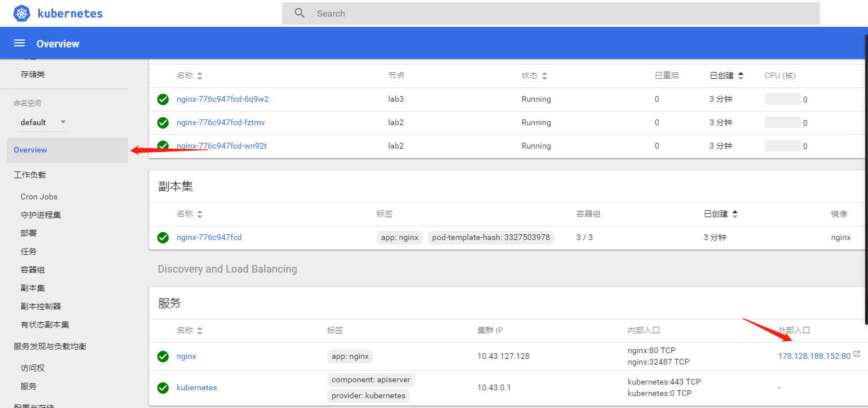Select Overview in the sidebar
Image resolution: width=868 pixels, height=408 pixels.
point(31,150)
